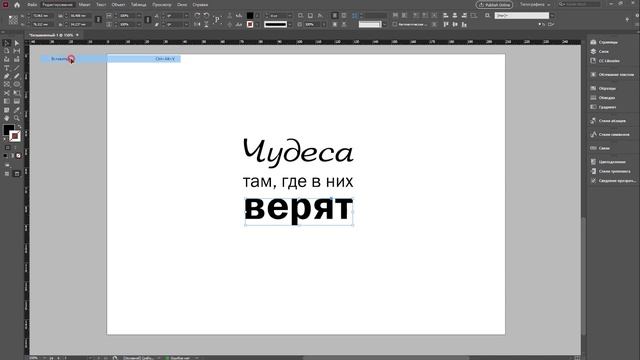The image size is (640, 360).
Task: Open the CC Libraries panel
Action: pos(609,61)
